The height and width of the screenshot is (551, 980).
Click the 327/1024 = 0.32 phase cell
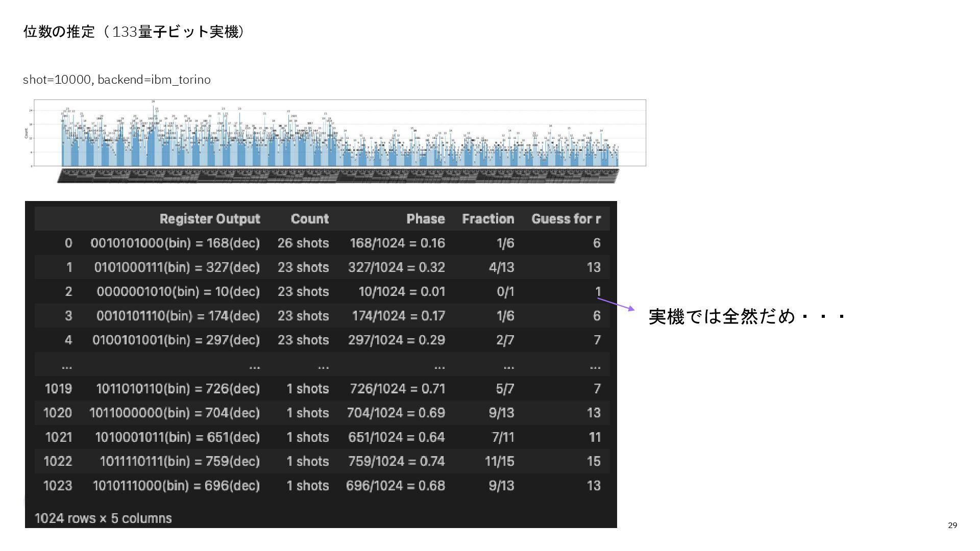click(x=396, y=267)
